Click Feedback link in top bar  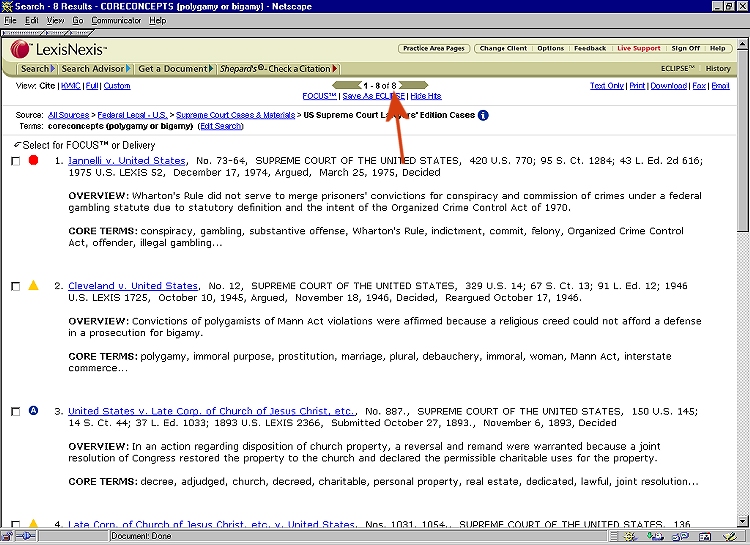tap(590, 48)
